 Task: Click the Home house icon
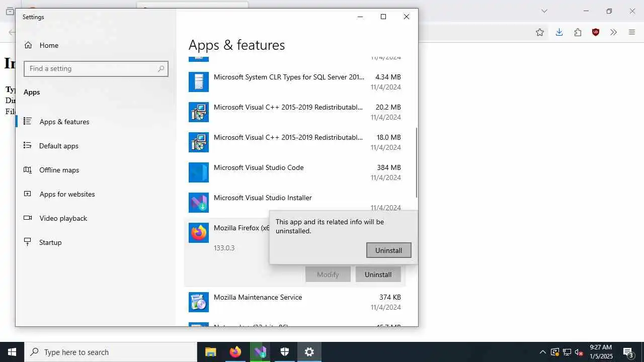tap(28, 45)
